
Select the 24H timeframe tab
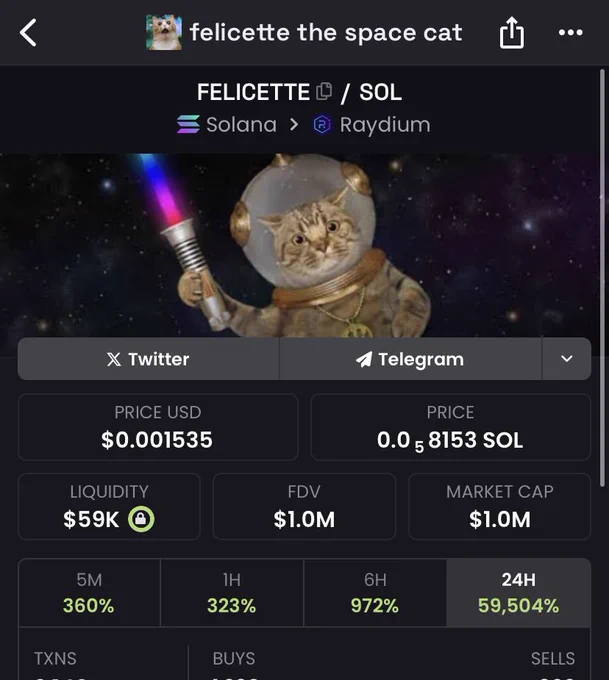pos(518,592)
